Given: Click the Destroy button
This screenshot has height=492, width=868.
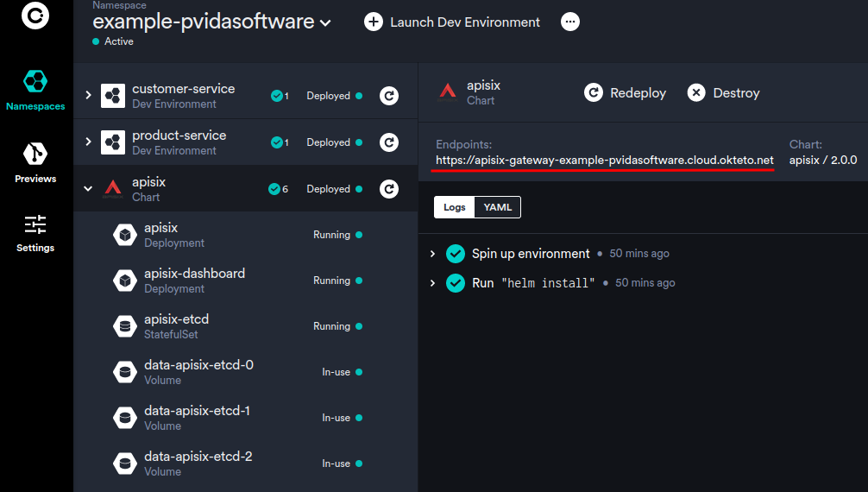Looking at the screenshot, I should tap(723, 93).
